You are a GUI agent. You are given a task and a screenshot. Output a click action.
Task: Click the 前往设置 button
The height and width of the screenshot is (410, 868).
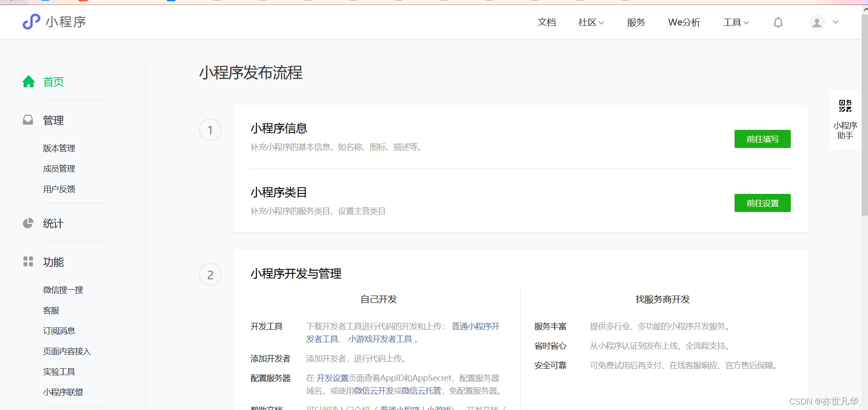pos(763,203)
